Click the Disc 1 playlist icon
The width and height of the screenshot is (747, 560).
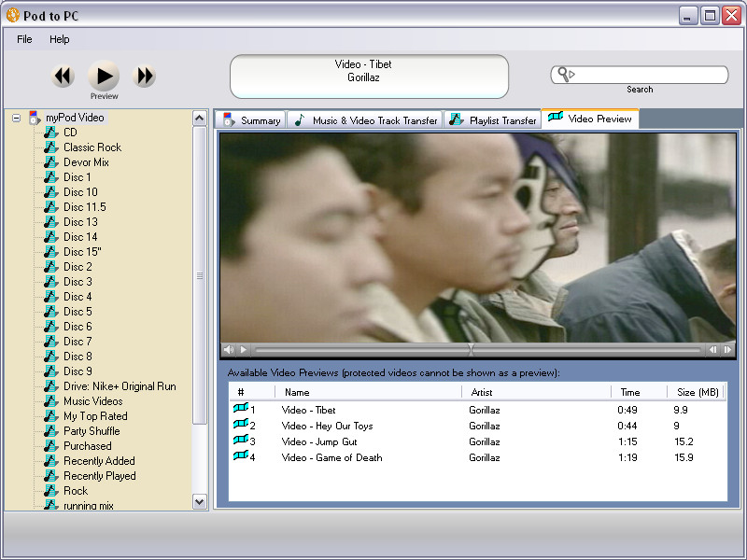(51, 177)
